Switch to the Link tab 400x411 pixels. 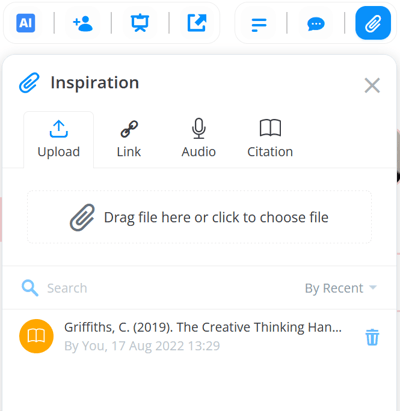129,139
